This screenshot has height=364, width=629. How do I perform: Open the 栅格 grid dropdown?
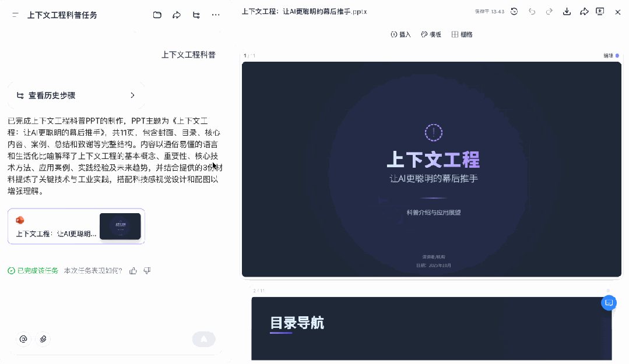click(x=462, y=34)
